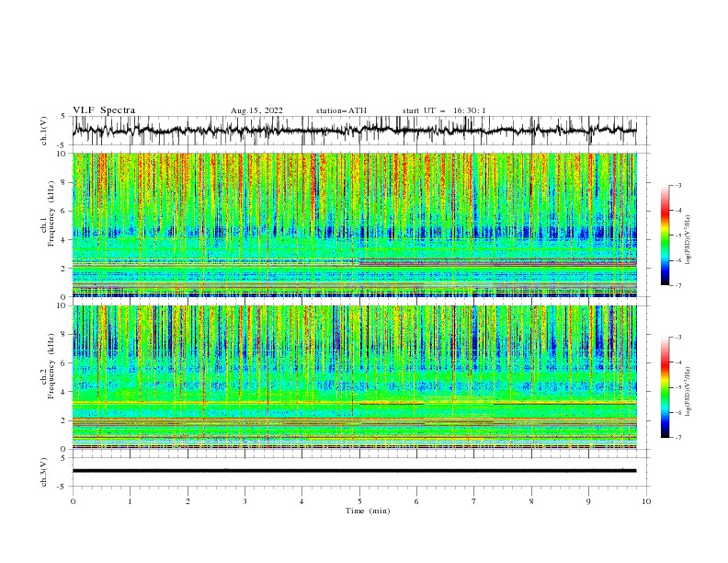This screenshot has height=563, width=728.
Task: Click the "7" tick on the time axis
Action: pos(474,501)
